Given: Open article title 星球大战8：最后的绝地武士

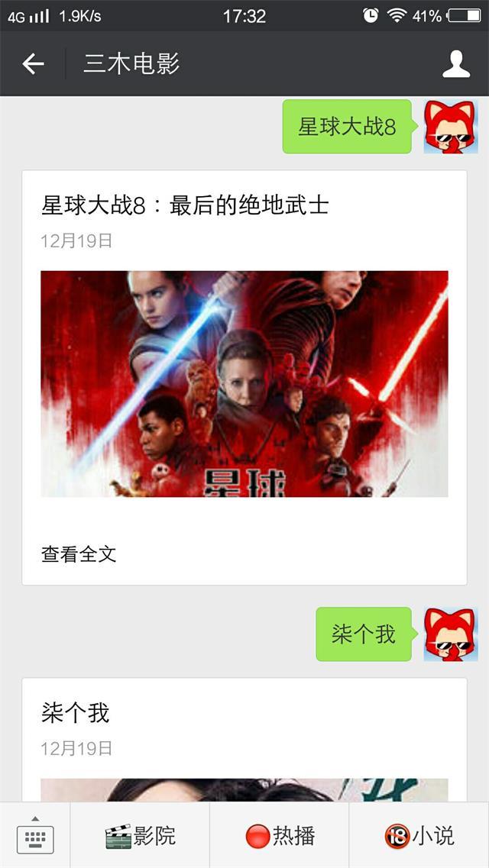Looking at the screenshot, I should tap(185, 205).
